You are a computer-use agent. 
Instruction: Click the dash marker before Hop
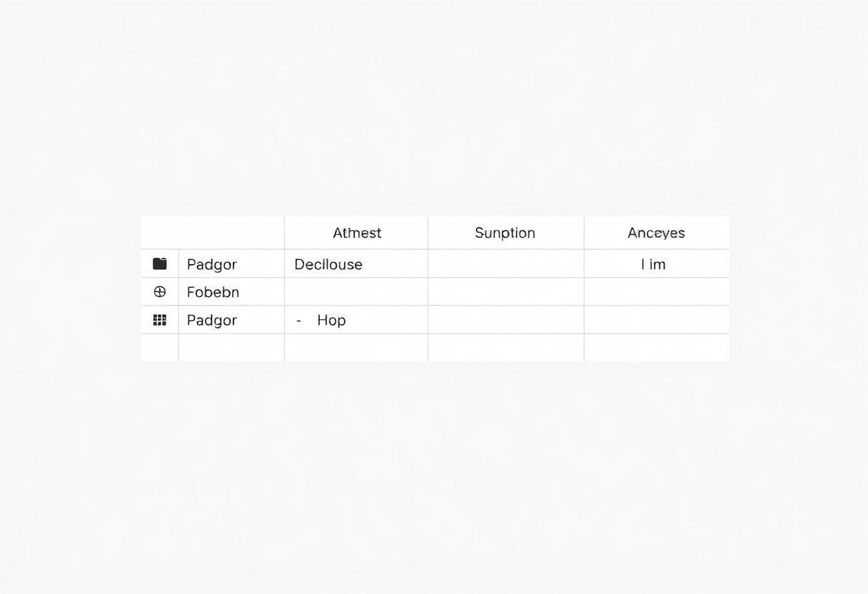tap(299, 321)
